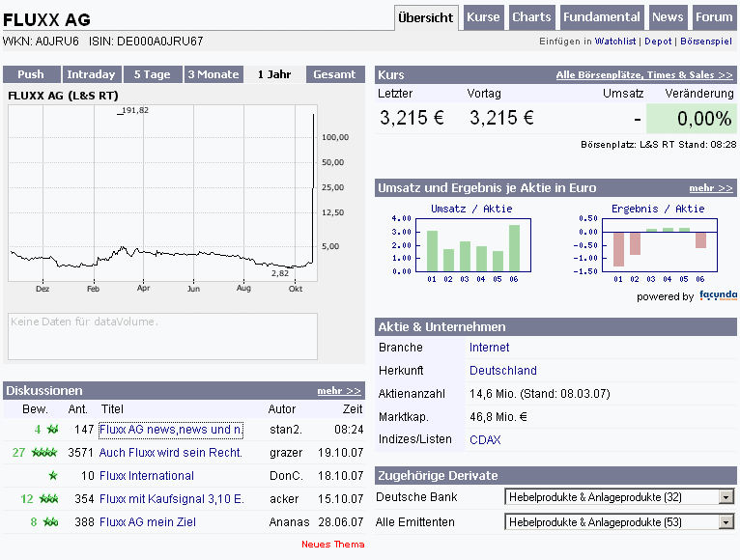Open the Internet Branche link
The image size is (740, 560).
coord(490,348)
